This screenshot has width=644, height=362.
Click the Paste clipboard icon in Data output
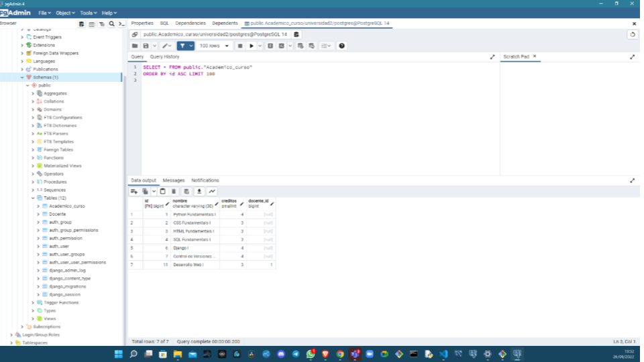[162, 191]
